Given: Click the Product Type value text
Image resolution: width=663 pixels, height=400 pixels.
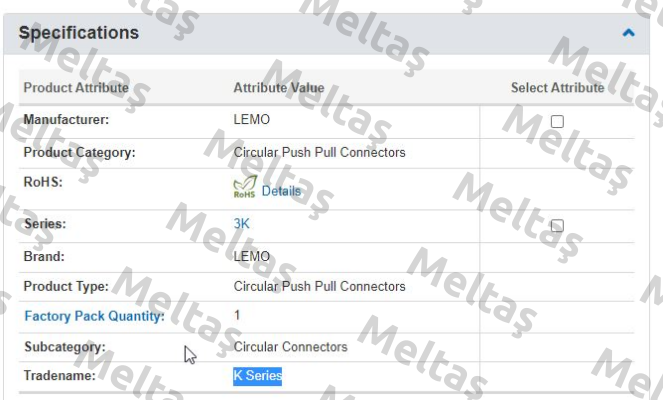Looking at the screenshot, I should [320, 286].
